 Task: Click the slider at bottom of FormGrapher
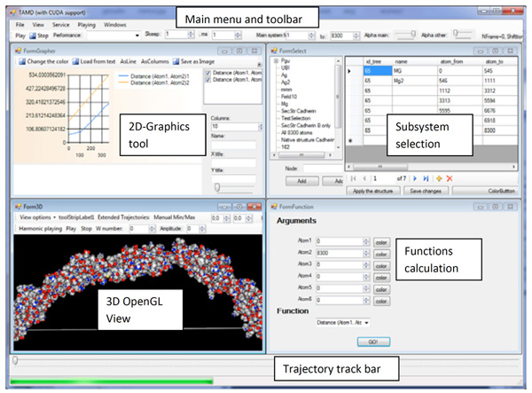(217, 187)
